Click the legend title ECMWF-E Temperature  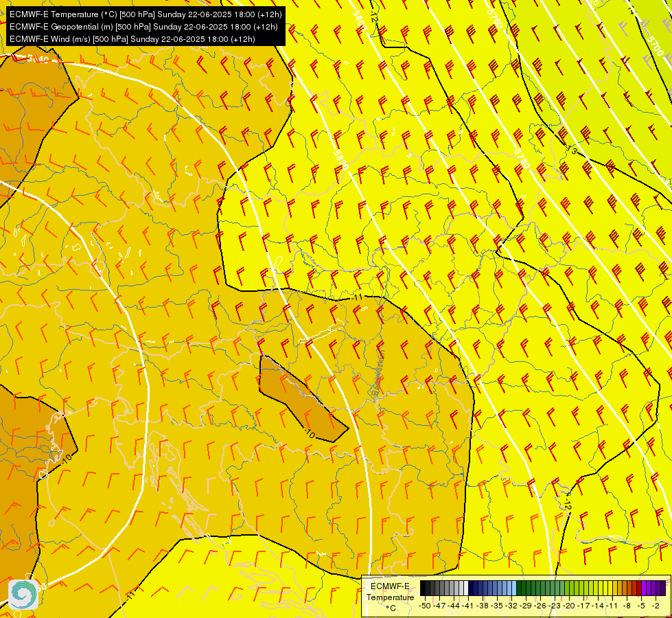[390, 592]
